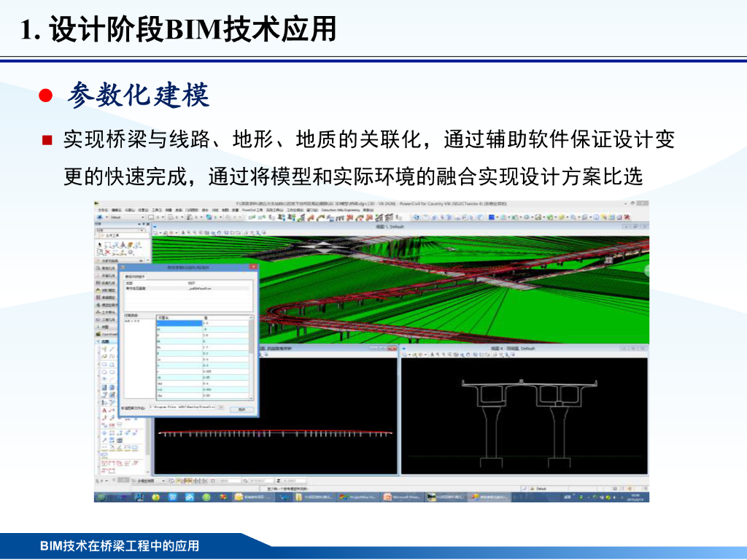Switch to Microsoft PowerPoint in the taskbar
The width and height of the screenshot is (747, 560).
click(x=402, y=497)
